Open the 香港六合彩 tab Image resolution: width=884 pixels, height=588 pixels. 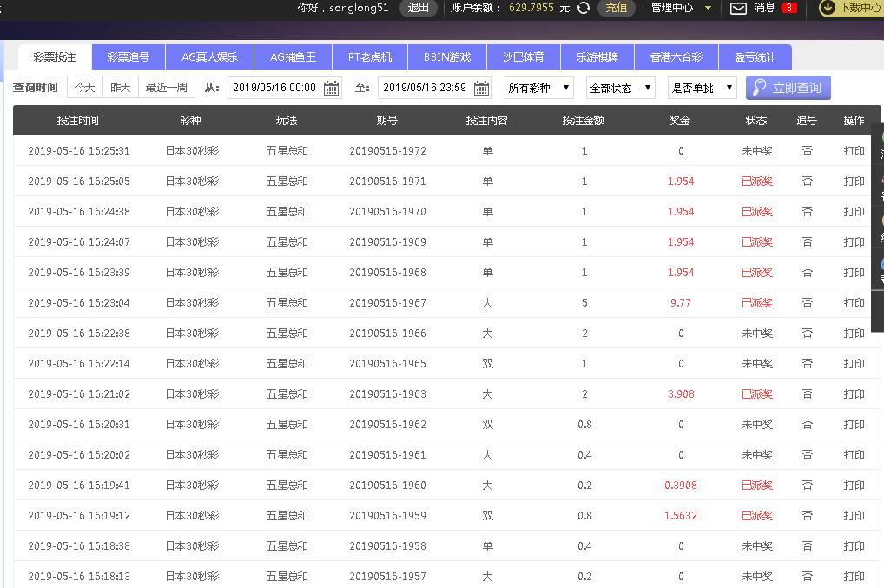676,57
